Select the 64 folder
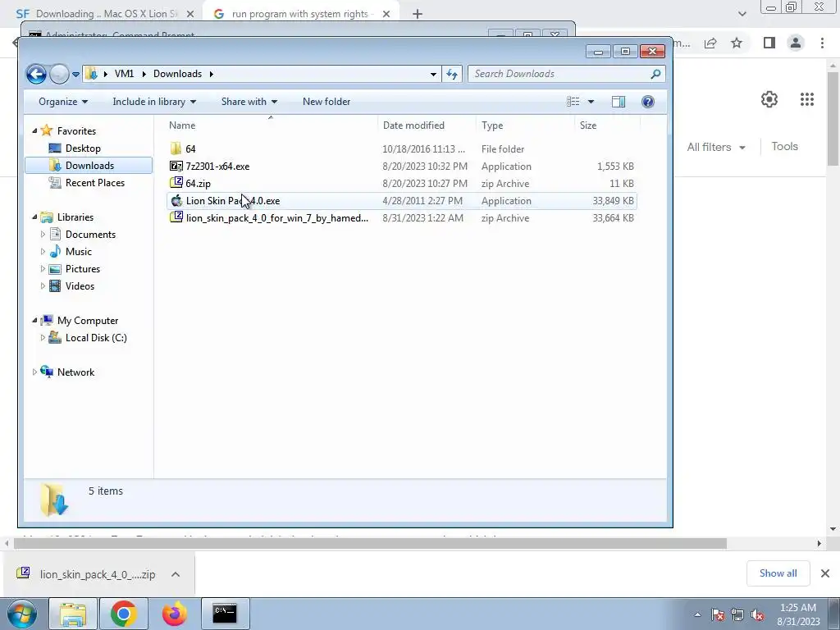The width and height of the screenshot is (840, 630). coord(402,149)
